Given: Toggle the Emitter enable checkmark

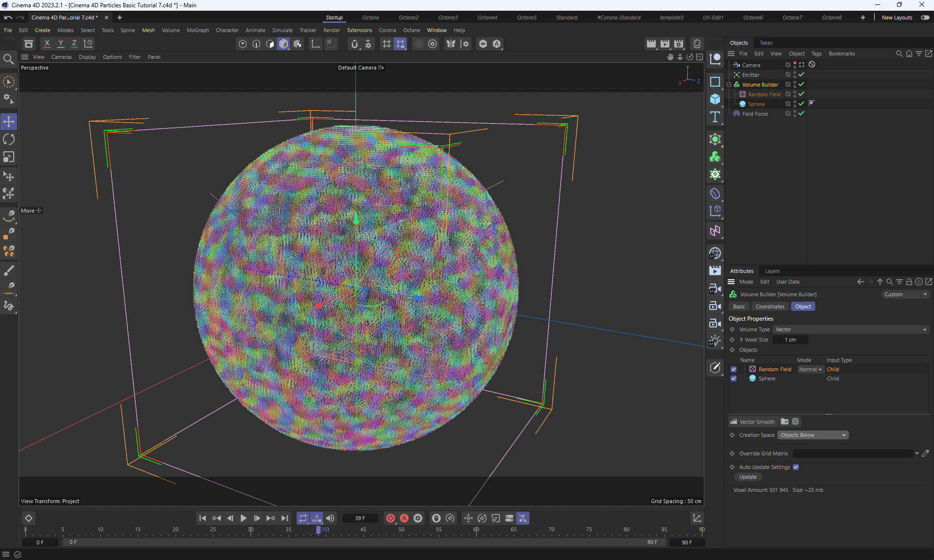Looking at the screenshot, I should [x=801, y=75].
